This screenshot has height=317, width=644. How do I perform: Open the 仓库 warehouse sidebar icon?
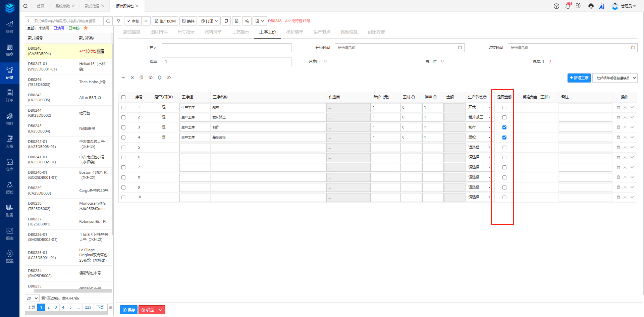tap(10, 165)
